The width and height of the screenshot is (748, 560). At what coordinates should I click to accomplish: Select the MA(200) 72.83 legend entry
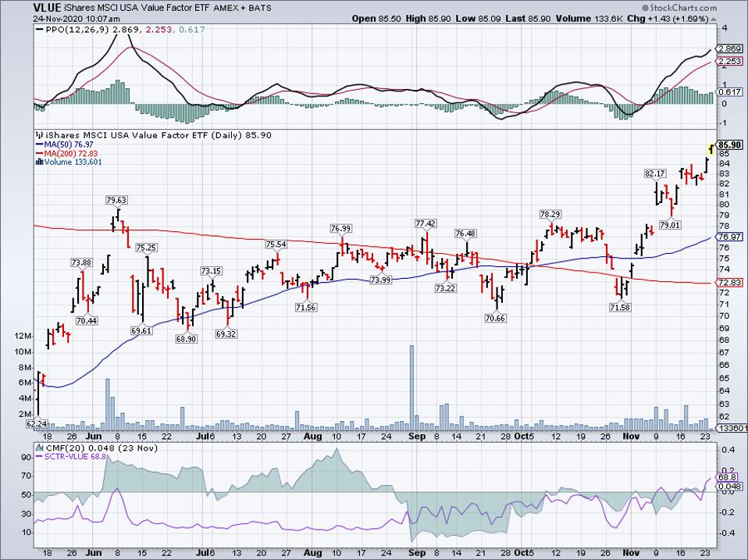click(66, 153)
